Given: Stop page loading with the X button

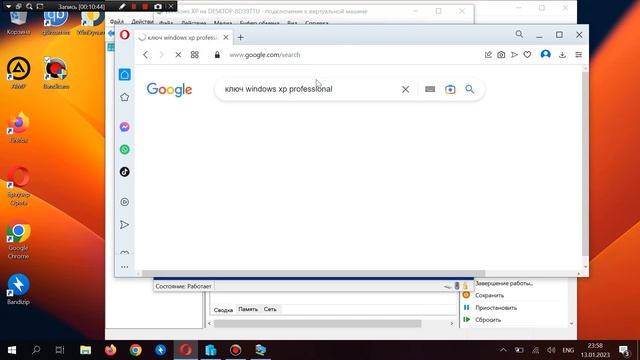Looking at the screenshot, I should click(x=178, y=55).
